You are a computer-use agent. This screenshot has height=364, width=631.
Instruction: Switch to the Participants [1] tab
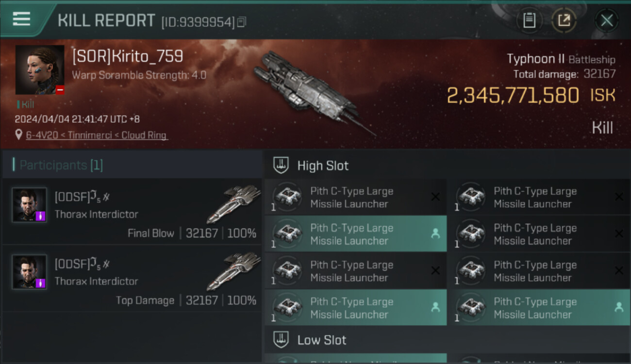[61, 165]
